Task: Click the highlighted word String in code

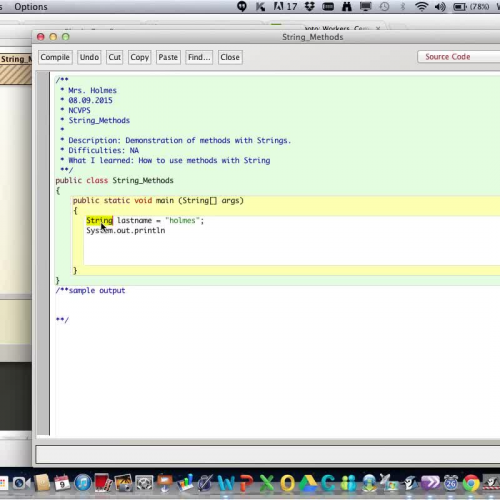Action: coord(99,220)
